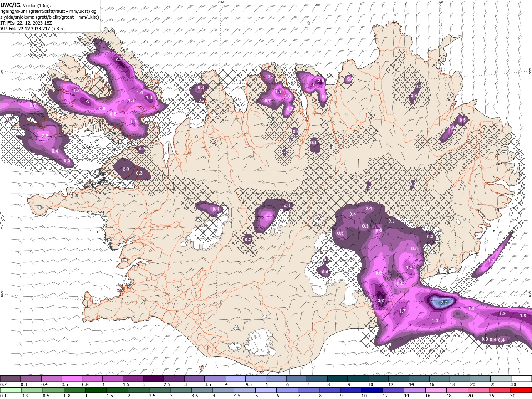
Task: Select blue lower swatch between 9 and 10
Action: pyautogui.click(x=351, y=390)
